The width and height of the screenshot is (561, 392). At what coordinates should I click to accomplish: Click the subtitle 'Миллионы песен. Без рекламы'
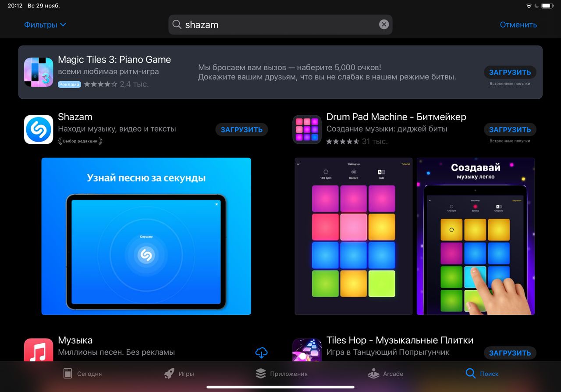tap(116, 352)
